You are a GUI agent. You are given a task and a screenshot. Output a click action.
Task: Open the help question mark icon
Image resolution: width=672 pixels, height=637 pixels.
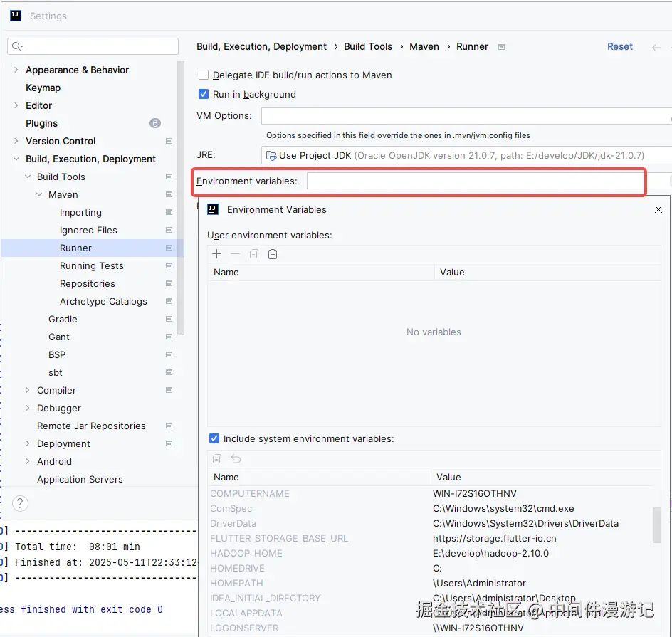point(20,503)
